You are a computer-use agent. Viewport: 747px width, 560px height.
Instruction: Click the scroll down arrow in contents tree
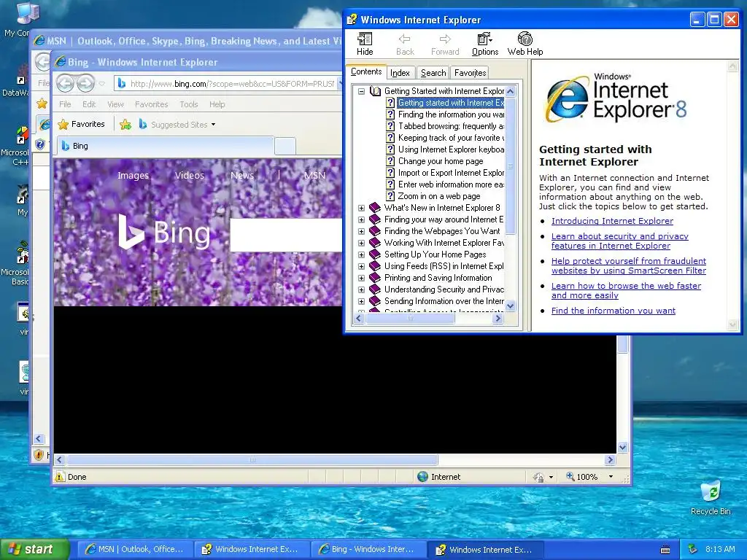pyautogui.click(x=510, y=306)
